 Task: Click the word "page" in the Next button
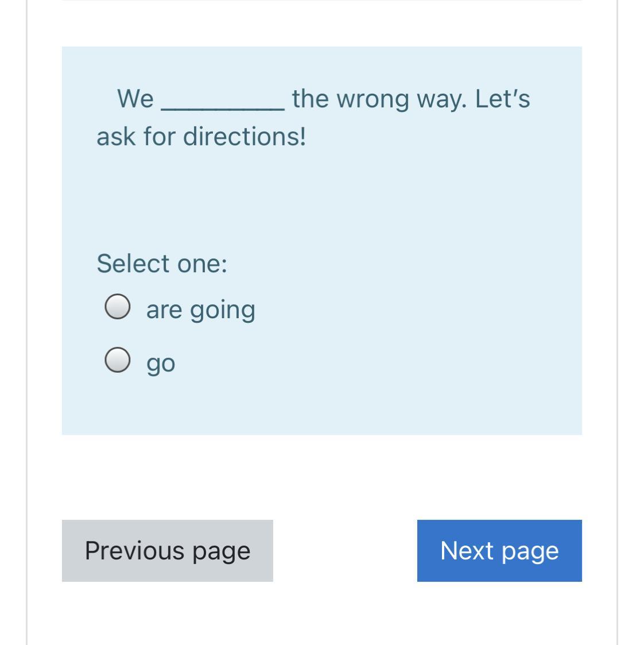click(x=530, y=552)
